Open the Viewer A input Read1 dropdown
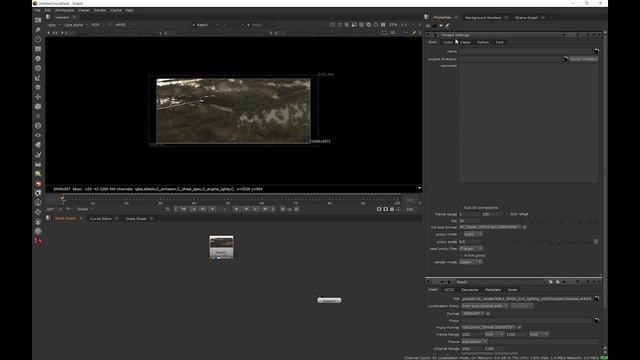The width and height of the screenshot is (640, 360). coord(205,25)
